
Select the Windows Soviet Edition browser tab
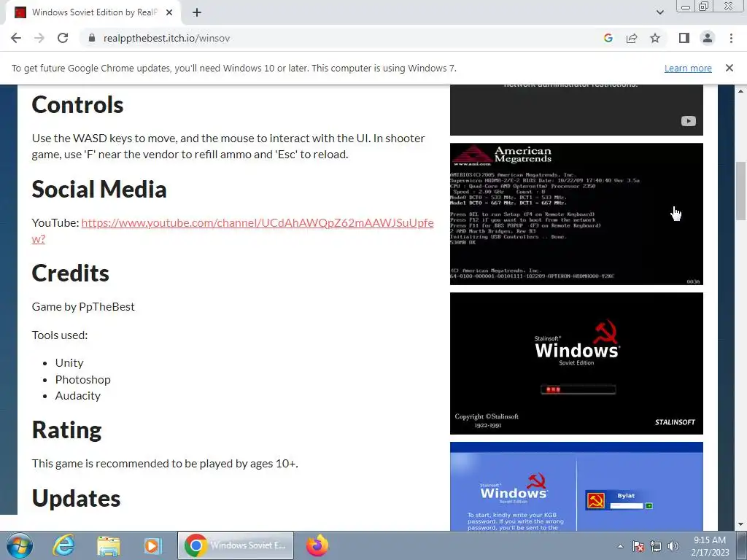coord(93,12)
